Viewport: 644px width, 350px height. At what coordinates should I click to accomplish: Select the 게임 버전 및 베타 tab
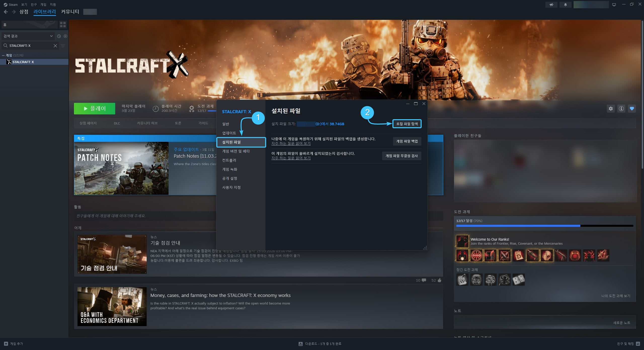tap(236, 151)
